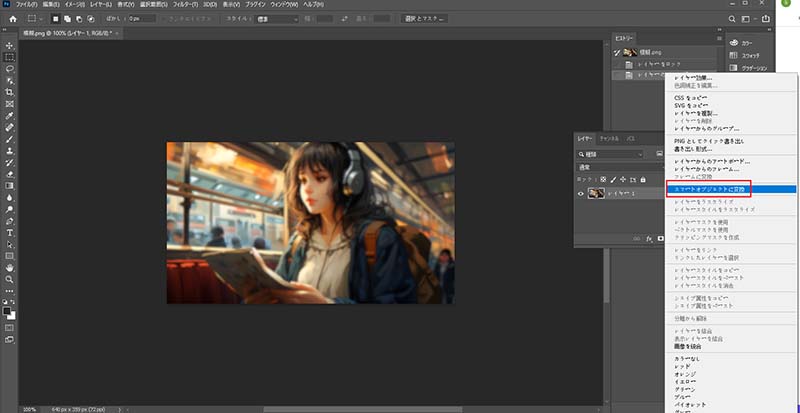
Task: Choose Add to selection mode button
Action: point(67,19)
